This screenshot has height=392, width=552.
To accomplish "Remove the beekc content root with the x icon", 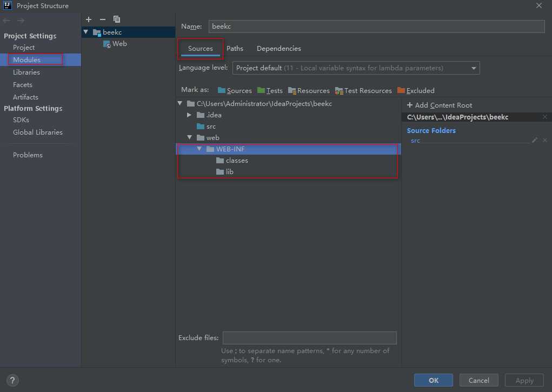I will click(545, 117).
